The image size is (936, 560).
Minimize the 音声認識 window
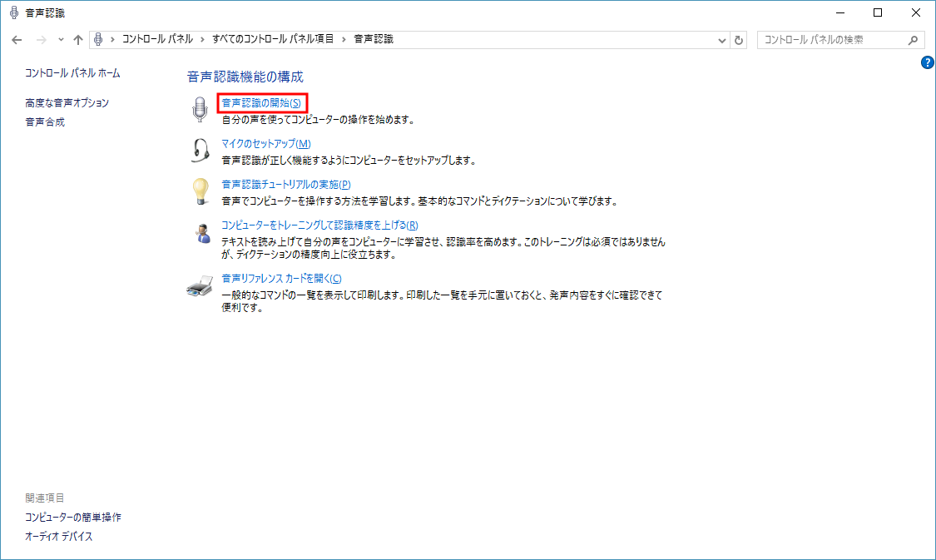point(840,12)
